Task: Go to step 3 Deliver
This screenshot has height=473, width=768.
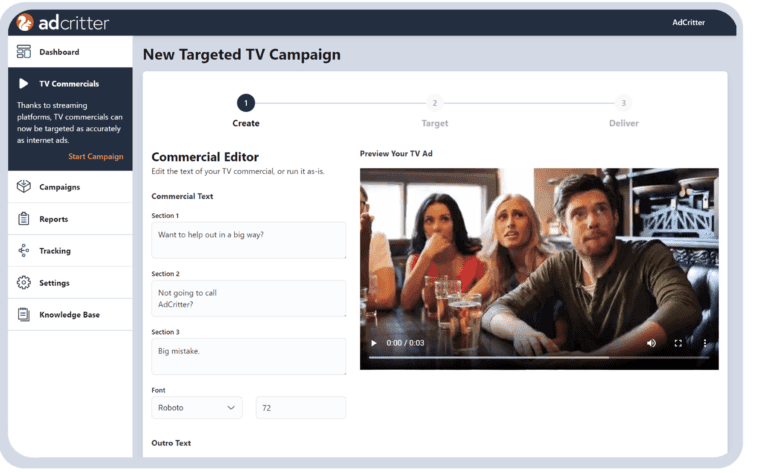Action: (623, 103)
